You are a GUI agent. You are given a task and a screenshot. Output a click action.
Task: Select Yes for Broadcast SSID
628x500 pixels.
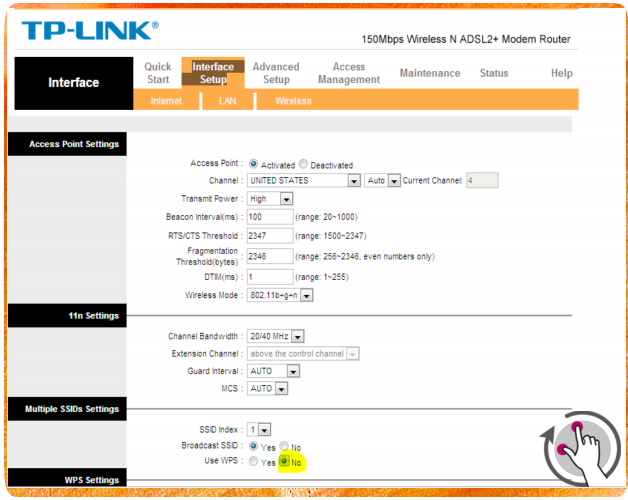[253, 446]
